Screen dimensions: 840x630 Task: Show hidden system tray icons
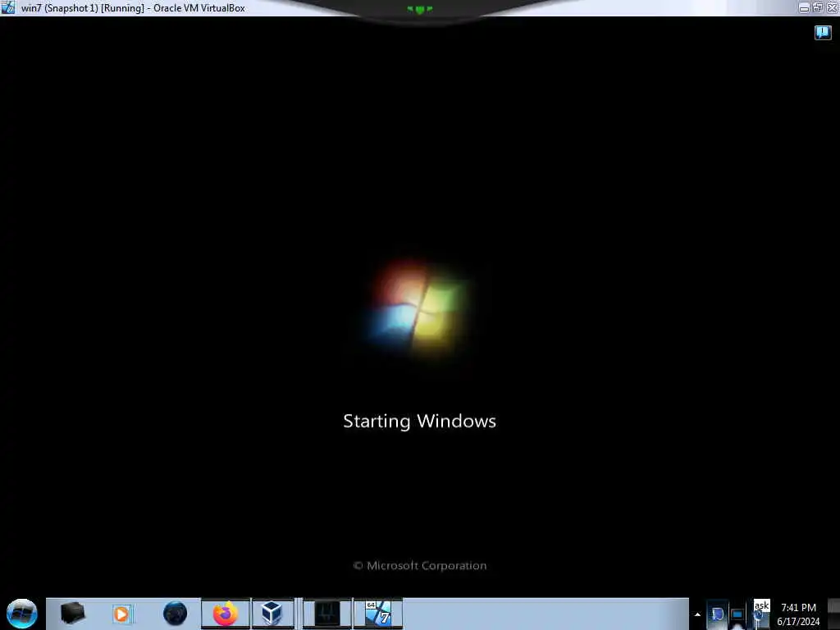[697, 614]
